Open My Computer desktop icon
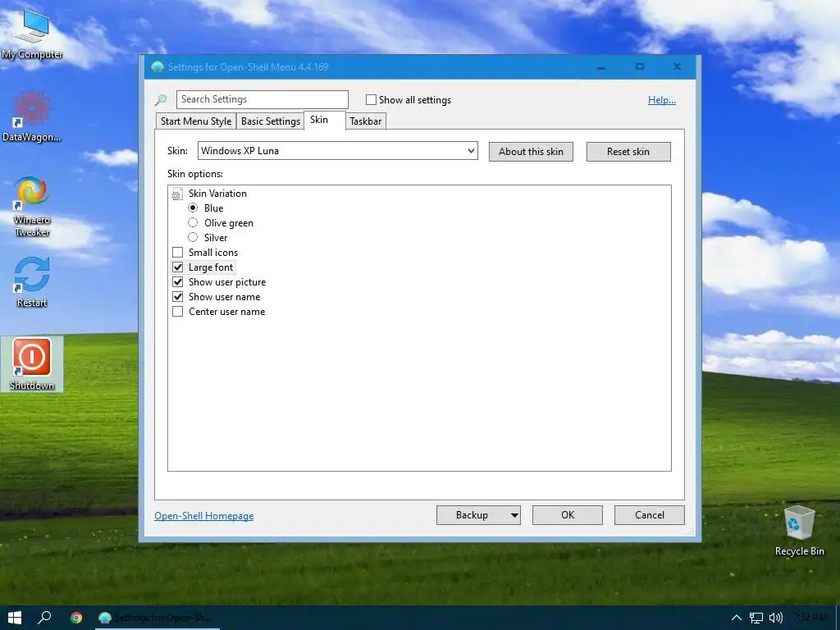 coord(32,34)
